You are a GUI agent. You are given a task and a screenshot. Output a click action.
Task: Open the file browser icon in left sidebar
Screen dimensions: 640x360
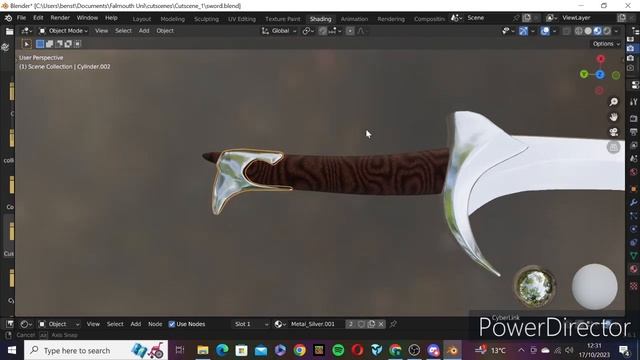9,31
